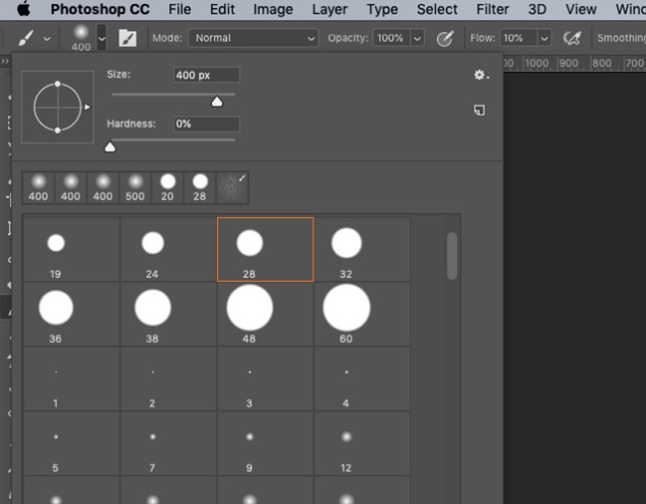This screenshot has width=646, height=504.
Task: Open the Opacity slider dropdown arrow
Action: coord(417,39)
